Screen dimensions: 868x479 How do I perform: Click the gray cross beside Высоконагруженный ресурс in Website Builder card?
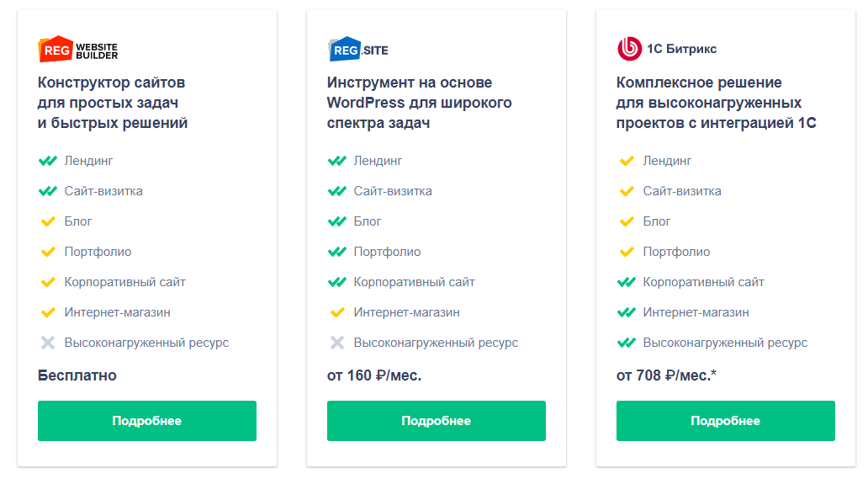point(48,343)
